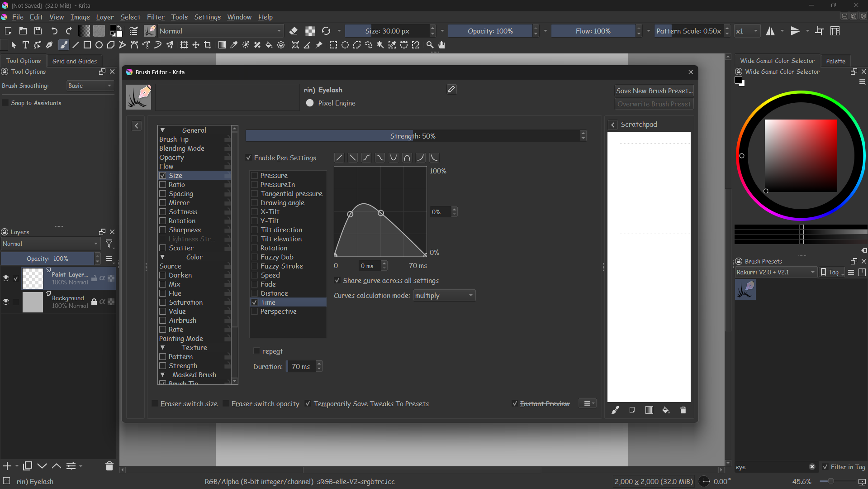Open the Filter menu
The width and height of the screenshot is (868, 489).
(x=155, y=17)
